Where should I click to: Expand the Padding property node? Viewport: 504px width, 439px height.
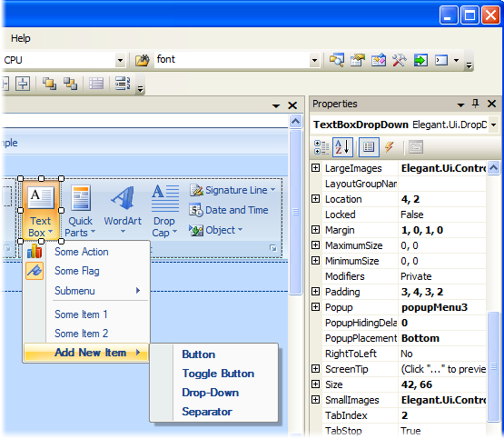tap(316, 292)
